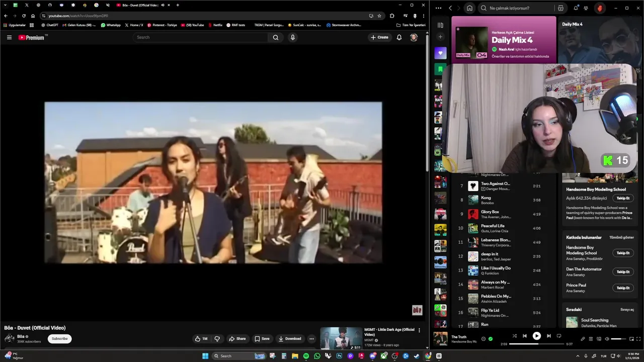Skip to next track in Spotify

[x=549, y=336]
